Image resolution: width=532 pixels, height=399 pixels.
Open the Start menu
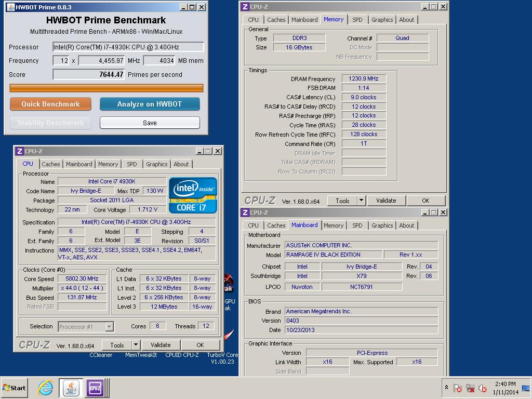(x=14, y=388)
